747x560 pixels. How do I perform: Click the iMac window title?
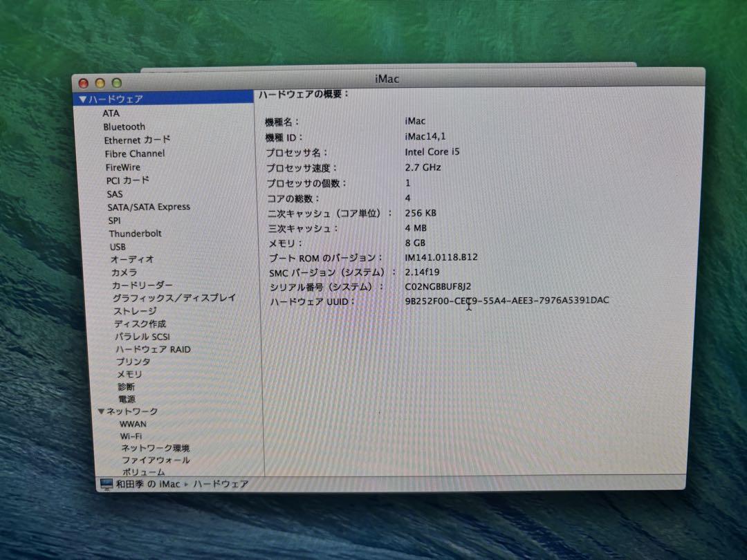coord(387,79)
